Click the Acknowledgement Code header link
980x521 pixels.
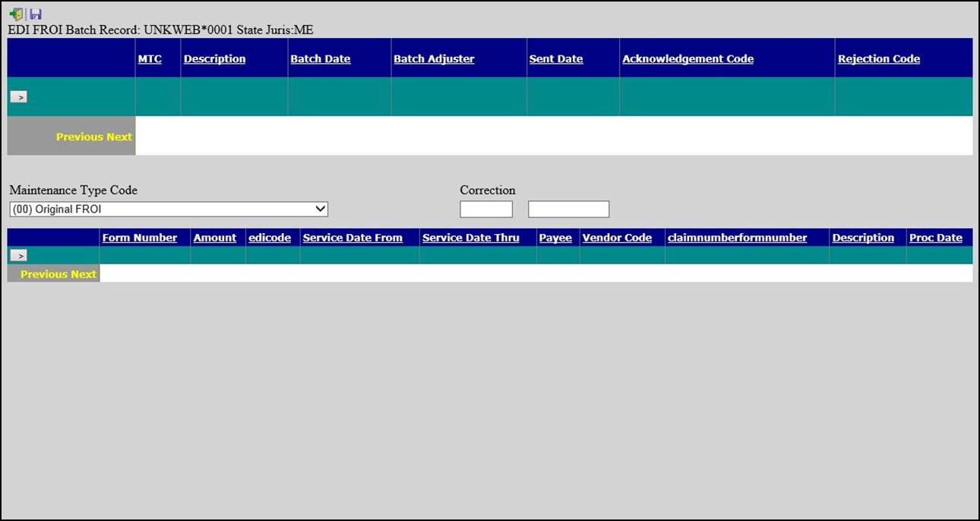(688, 58)
